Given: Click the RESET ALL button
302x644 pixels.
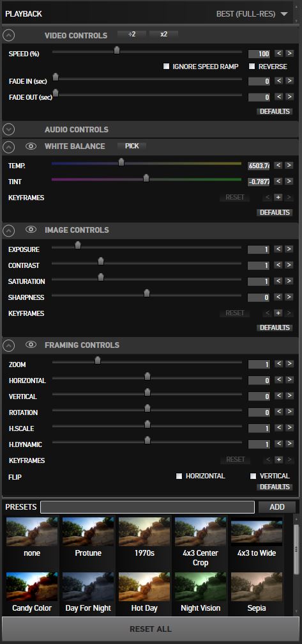Looking at the screenshot, I should click(151, 629).
